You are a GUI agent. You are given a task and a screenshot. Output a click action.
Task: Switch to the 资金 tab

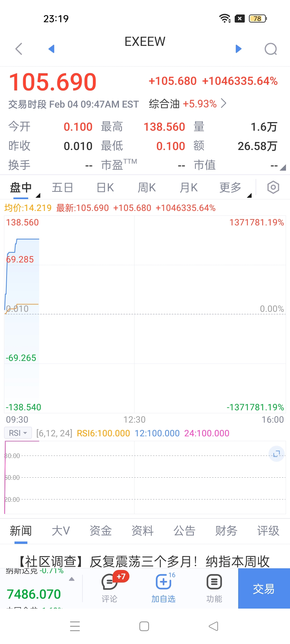click(x=101, y=531)
